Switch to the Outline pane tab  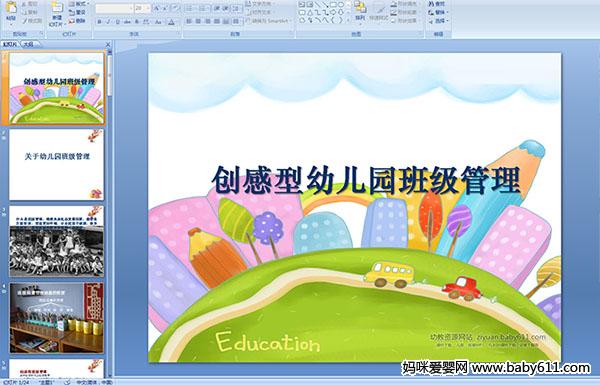pos(29,44)
